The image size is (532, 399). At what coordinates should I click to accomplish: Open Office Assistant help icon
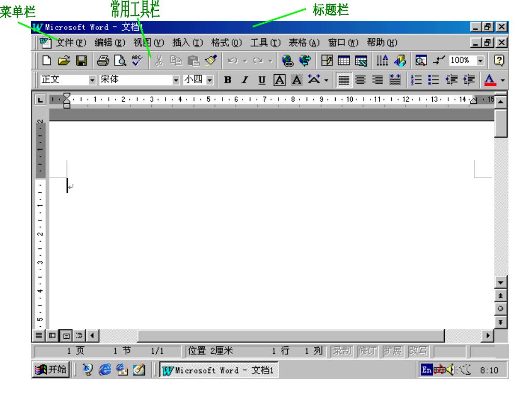(499, 60)
